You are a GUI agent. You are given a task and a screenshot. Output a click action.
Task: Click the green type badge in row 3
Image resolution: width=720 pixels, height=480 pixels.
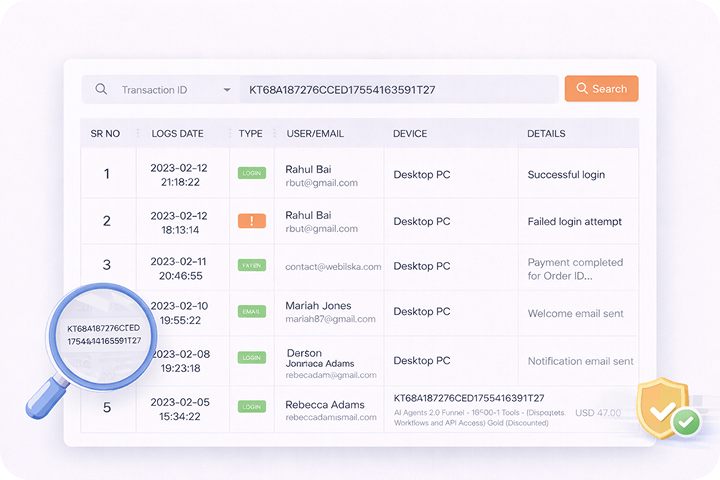252,266
